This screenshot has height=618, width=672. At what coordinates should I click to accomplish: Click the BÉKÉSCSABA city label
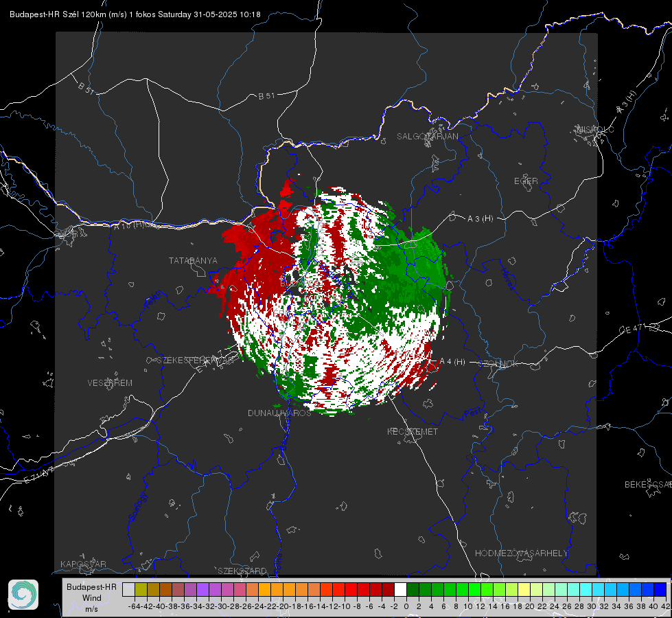648,484
